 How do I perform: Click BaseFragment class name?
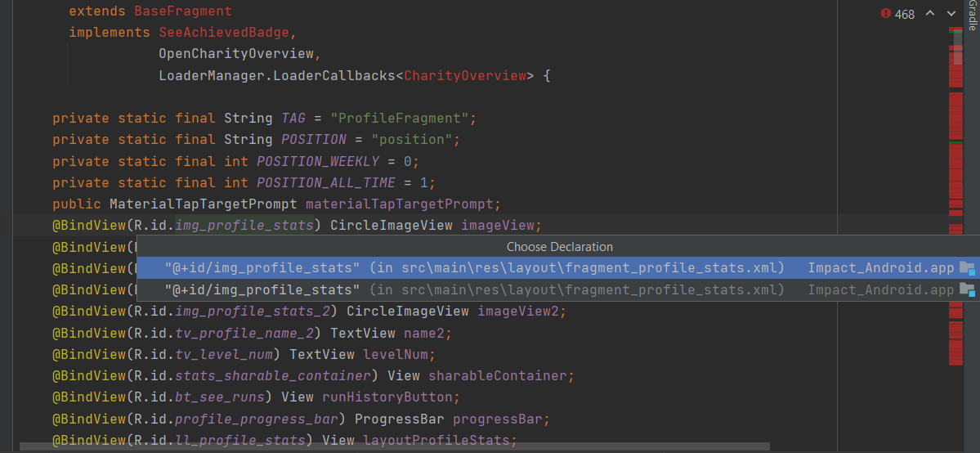click(183, 11)
